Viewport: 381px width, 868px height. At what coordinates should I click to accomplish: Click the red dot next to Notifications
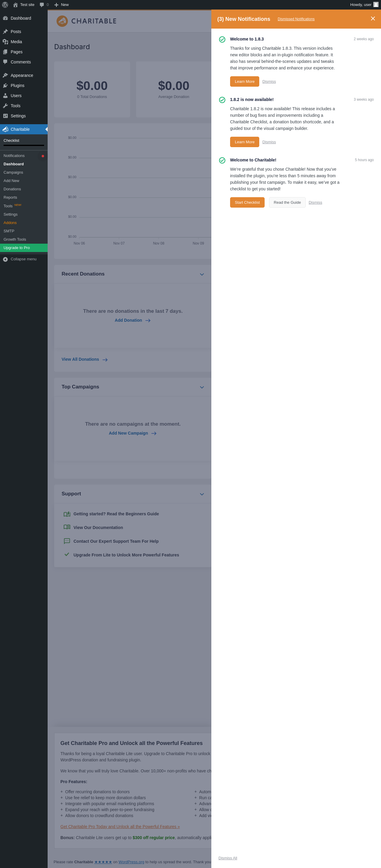(x=43, y=156)
